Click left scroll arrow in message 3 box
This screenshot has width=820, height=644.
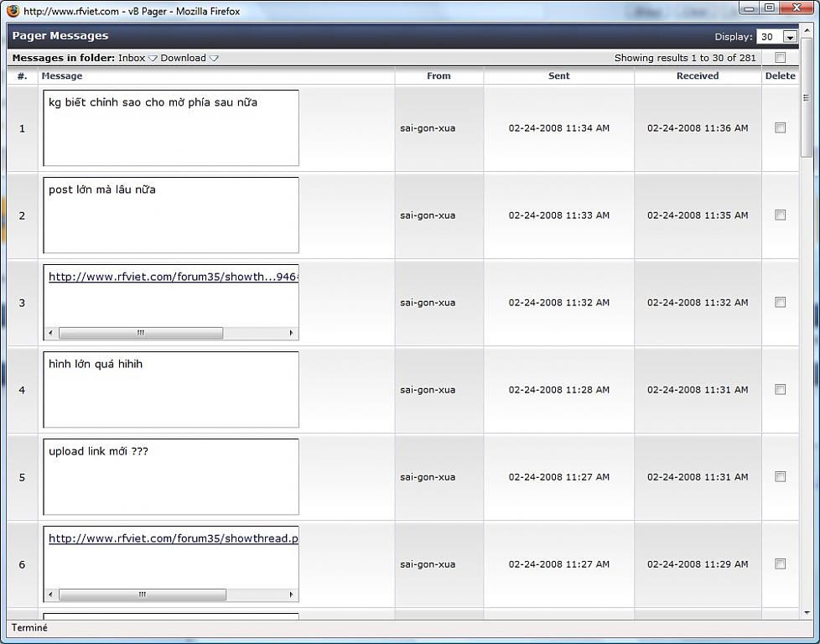[50, 333]
